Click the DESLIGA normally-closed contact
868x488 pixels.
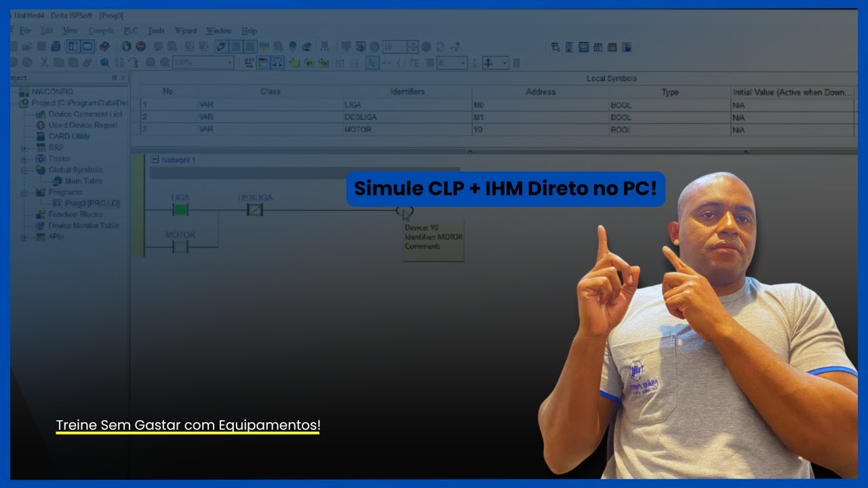254,210
